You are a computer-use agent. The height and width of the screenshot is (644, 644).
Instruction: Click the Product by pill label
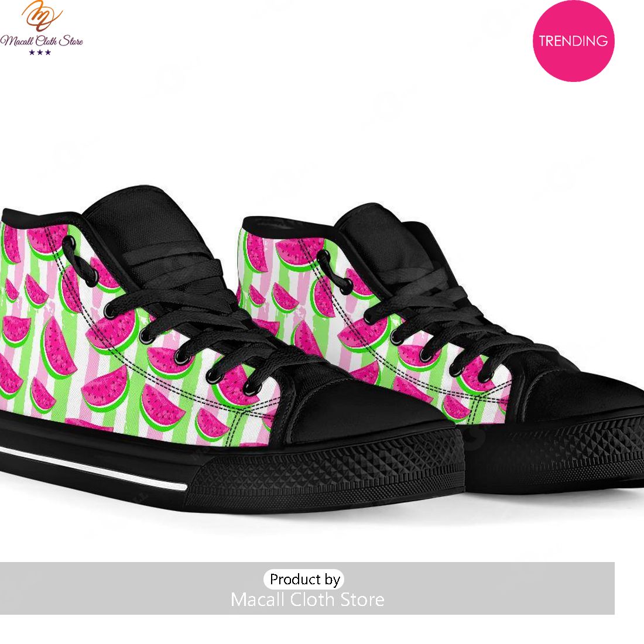point(304,579)
